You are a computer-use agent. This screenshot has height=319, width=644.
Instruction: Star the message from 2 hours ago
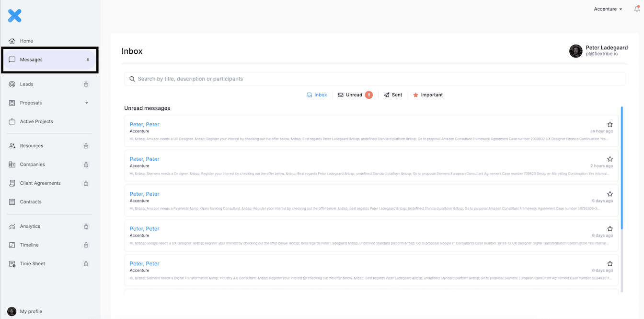(610, 159)
